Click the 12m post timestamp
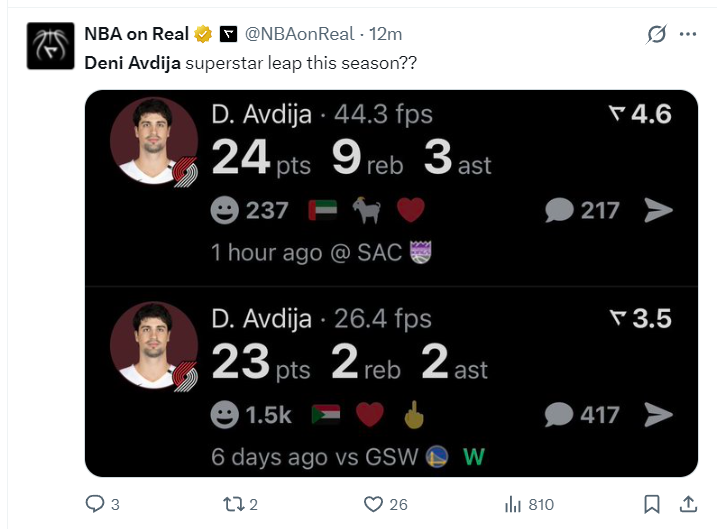Viewport: 717px width, 529px height. tap(385, 34)
